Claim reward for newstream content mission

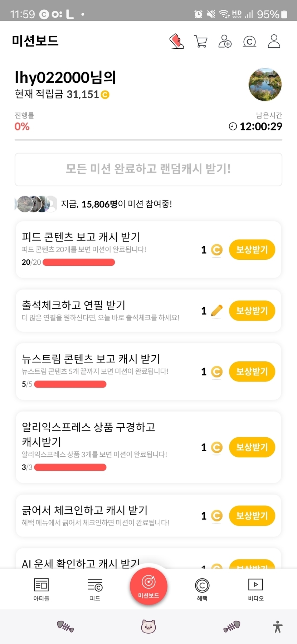[252, 371]
